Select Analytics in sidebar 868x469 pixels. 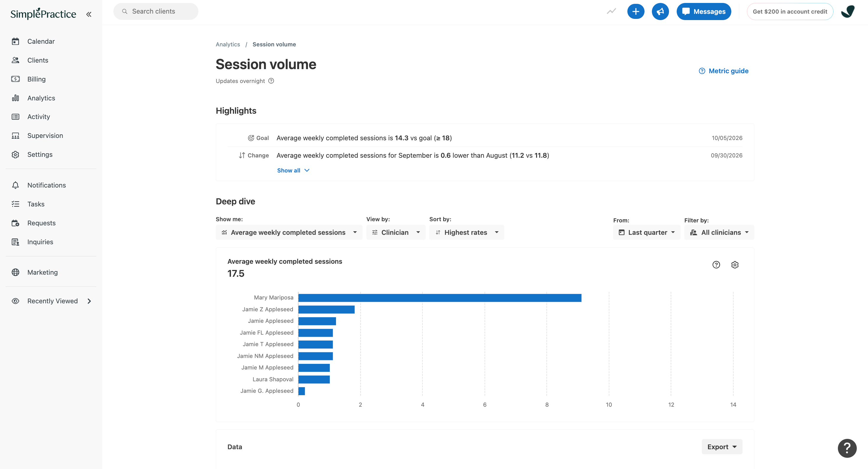(41, 98)
